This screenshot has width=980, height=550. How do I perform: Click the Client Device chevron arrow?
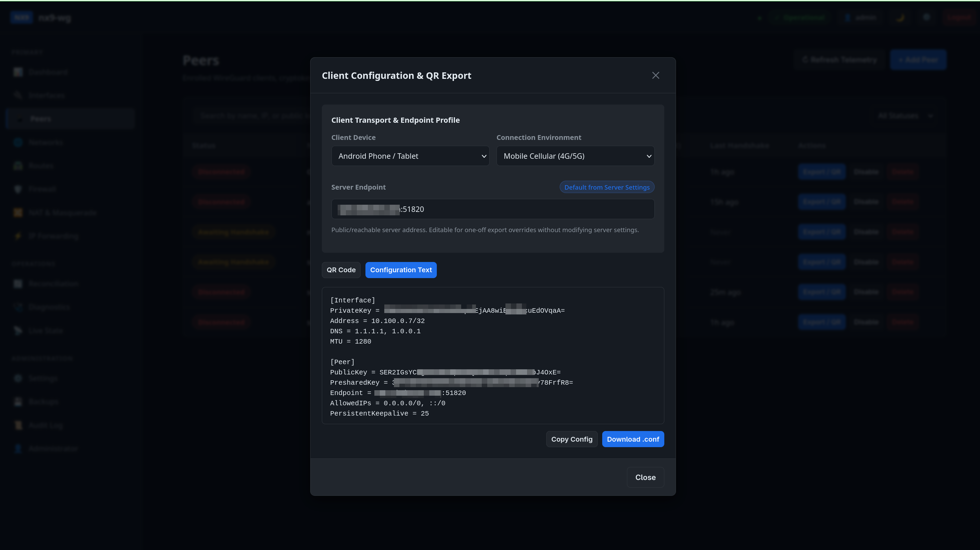tap(484, 156)
